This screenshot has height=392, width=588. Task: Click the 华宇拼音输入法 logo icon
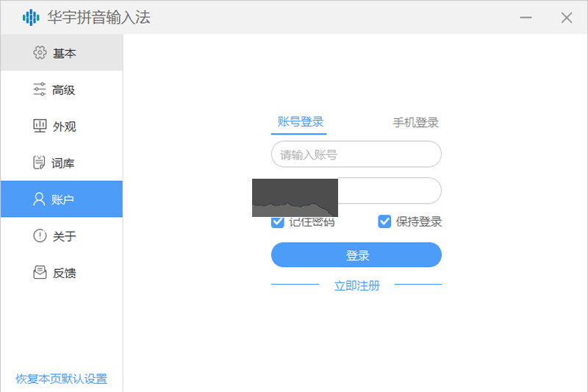31,17
